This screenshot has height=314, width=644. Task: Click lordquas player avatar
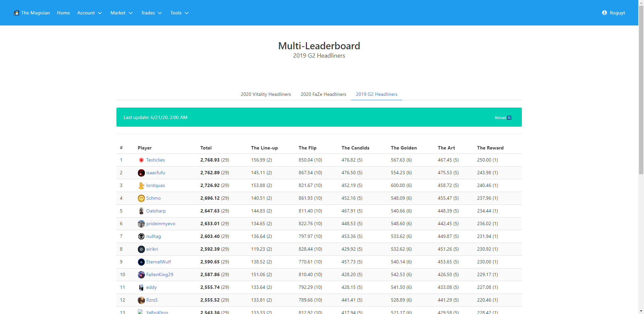tap(141, 186)
